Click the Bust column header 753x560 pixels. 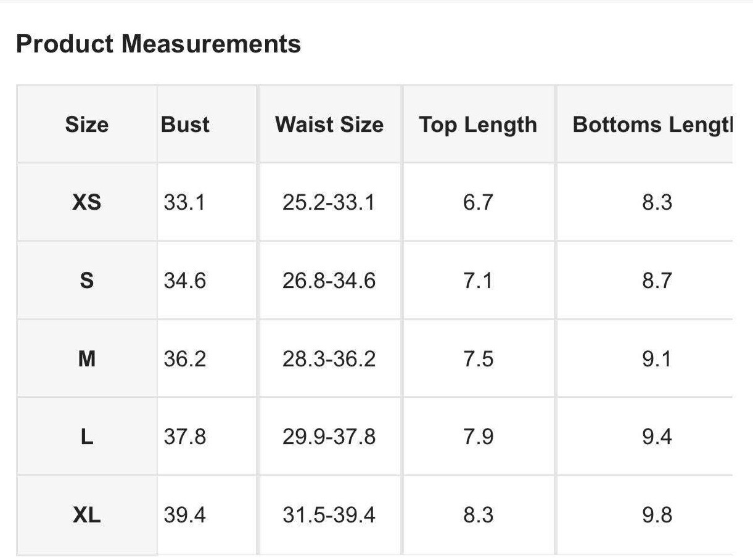tap(185, 125)
